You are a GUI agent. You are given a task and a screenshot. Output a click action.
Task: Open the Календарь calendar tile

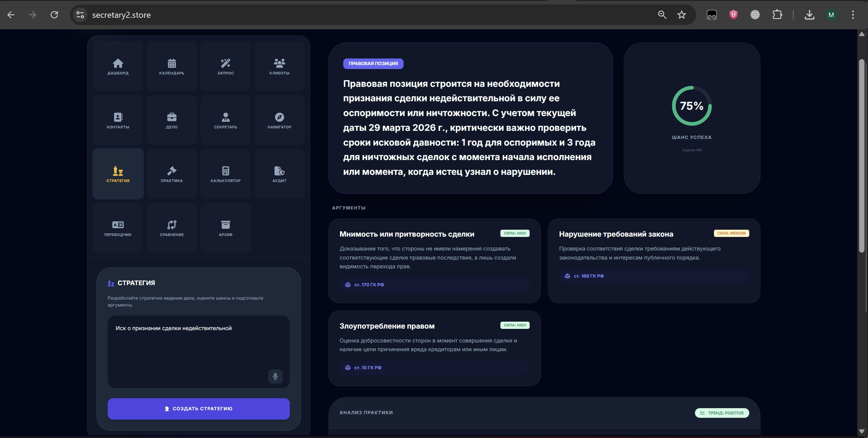point(172,66)
